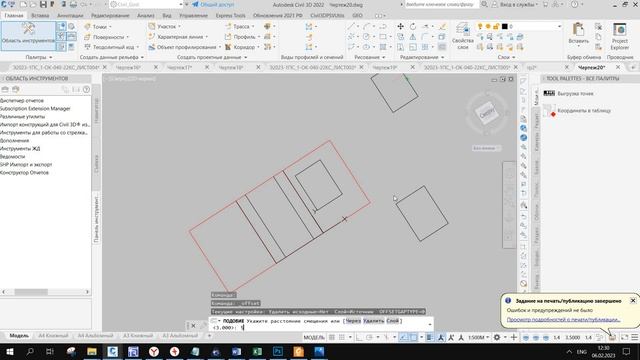640x360 pixels.
Task: Switch to the Express Tools ribbon tab
Action: point(231,16)
